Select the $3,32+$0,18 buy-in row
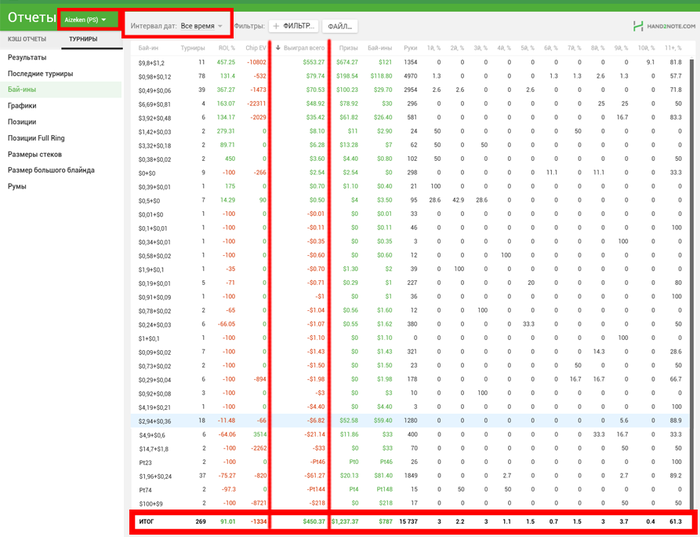The height and width of the screenshot is (537, 700). coord(410,146)
